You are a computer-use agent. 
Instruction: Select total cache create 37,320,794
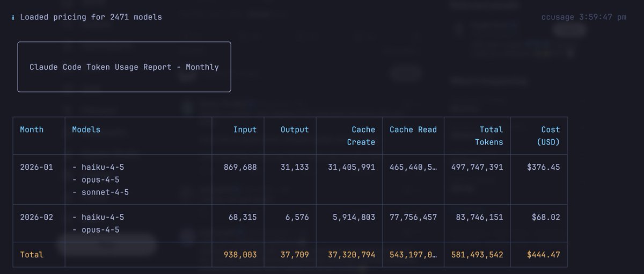pyautogui.click(x=352, y=255)
